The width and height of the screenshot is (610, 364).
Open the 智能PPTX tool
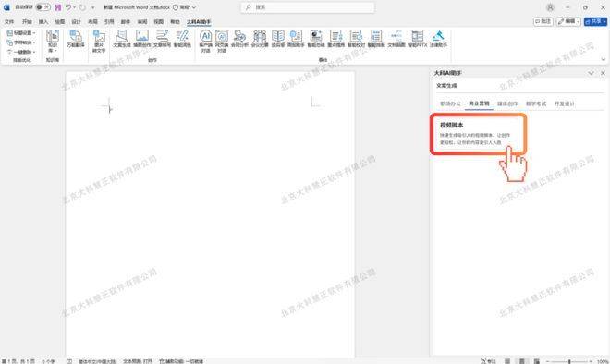(x=418, y=39)
